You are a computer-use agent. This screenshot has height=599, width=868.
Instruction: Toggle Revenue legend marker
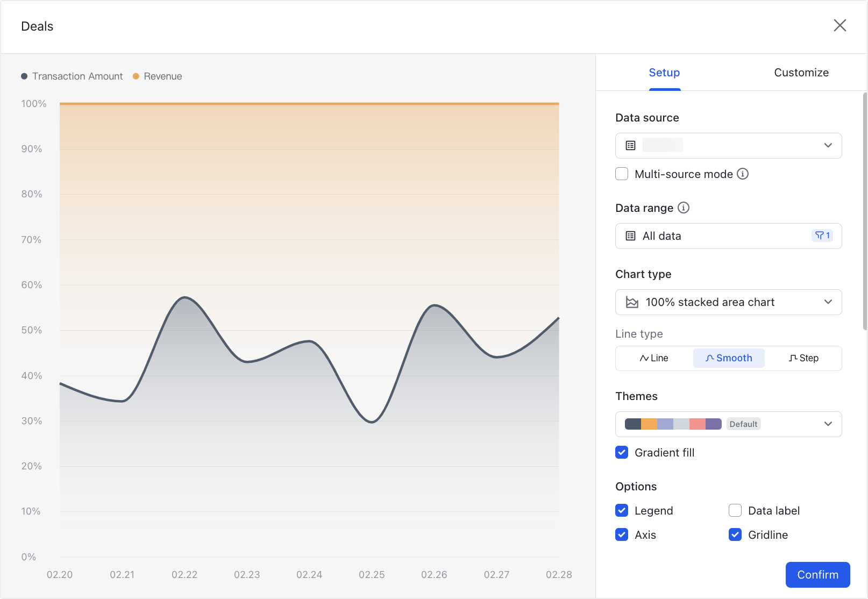(x=136, y=76)
